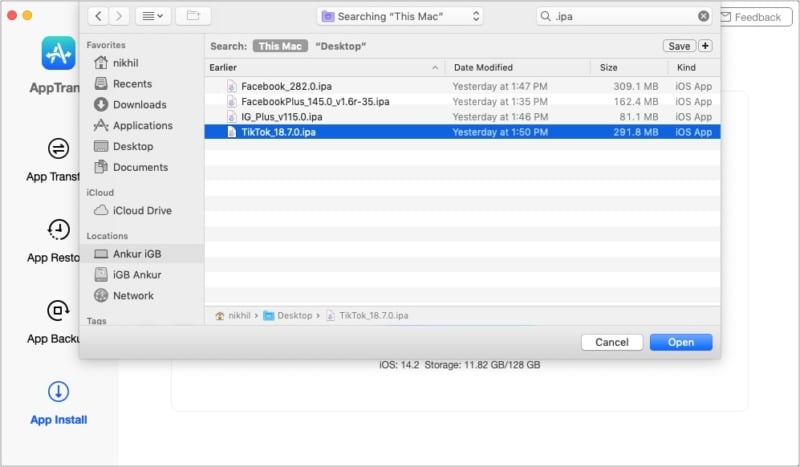Click the Network globe icon
The height and width of the screenshot is (467, 800).
101,295
